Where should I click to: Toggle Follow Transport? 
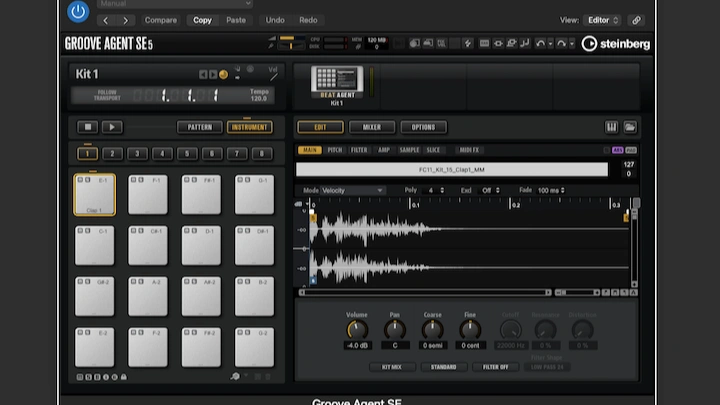pyautogui.click(x=107, y=95)
